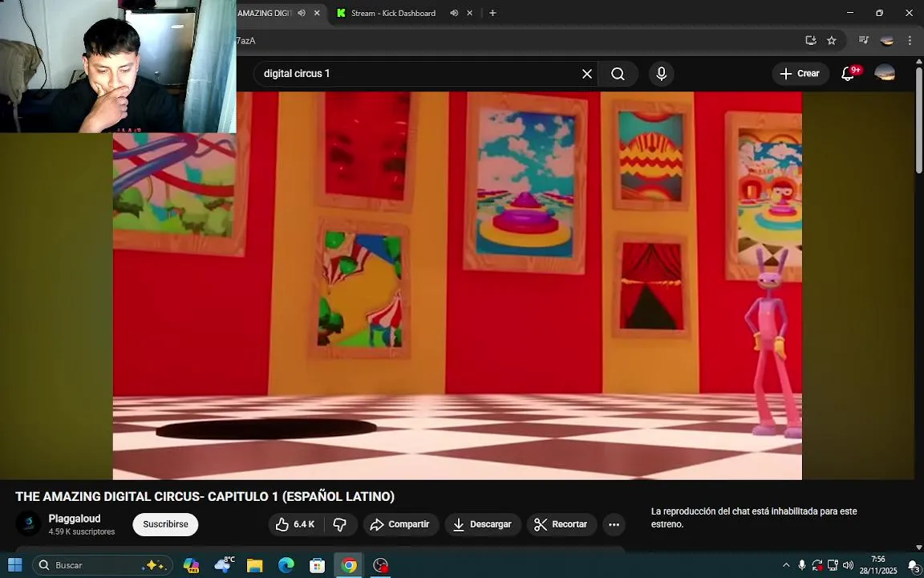
Task: Bookmark this page with star icon
Action: point(832,40)
